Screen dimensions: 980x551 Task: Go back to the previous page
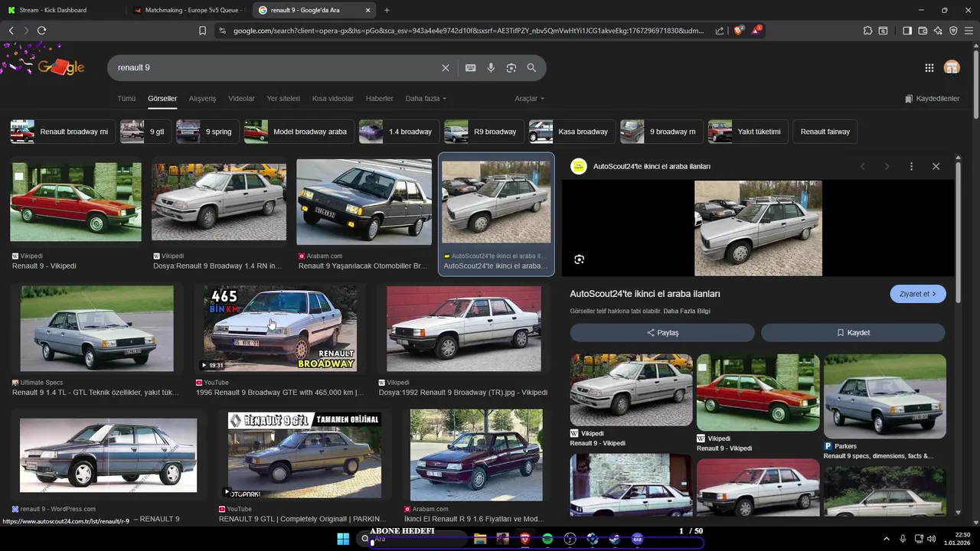11,31
